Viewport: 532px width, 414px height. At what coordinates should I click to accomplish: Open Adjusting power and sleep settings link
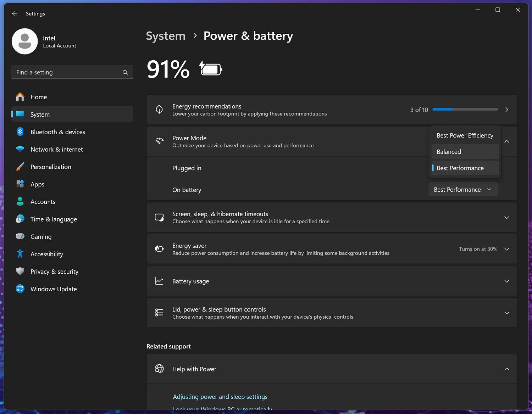(220, 397)
